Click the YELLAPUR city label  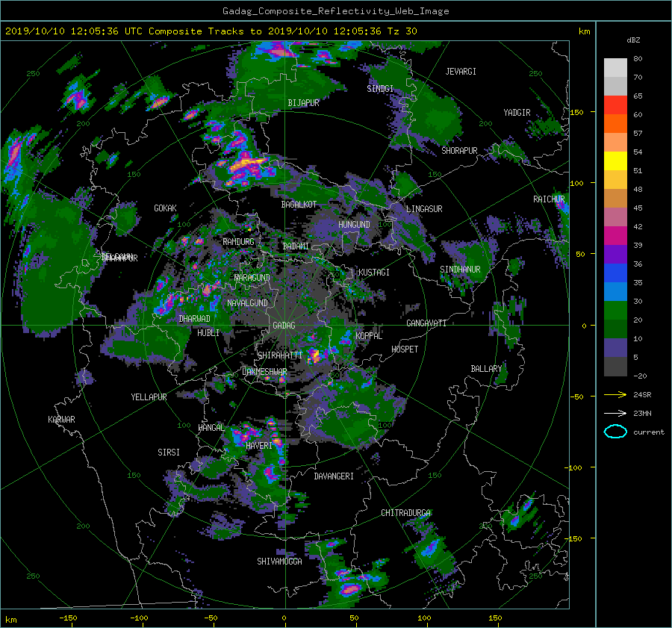149,397
